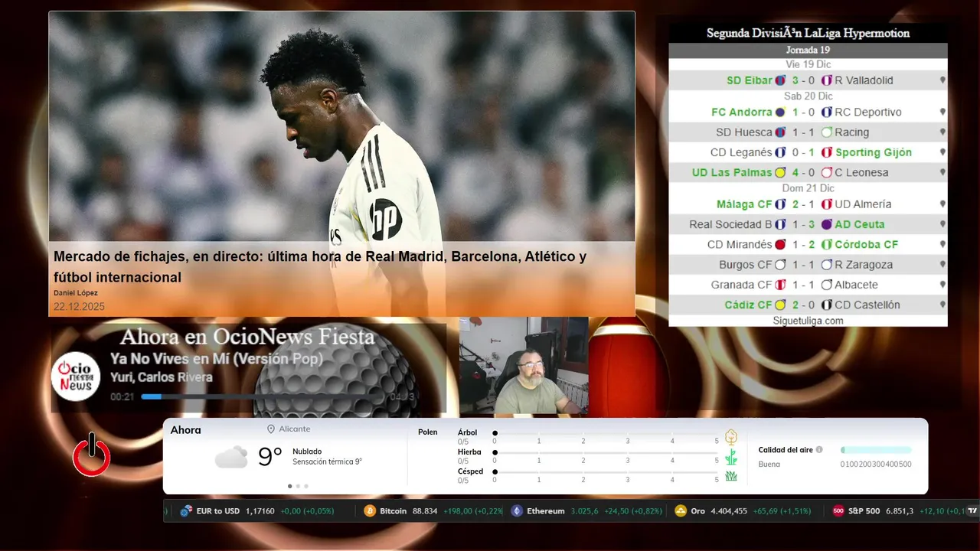Click the Ethereum diamond icon
The image size is (980, 551).
click(x=517, y=511)
